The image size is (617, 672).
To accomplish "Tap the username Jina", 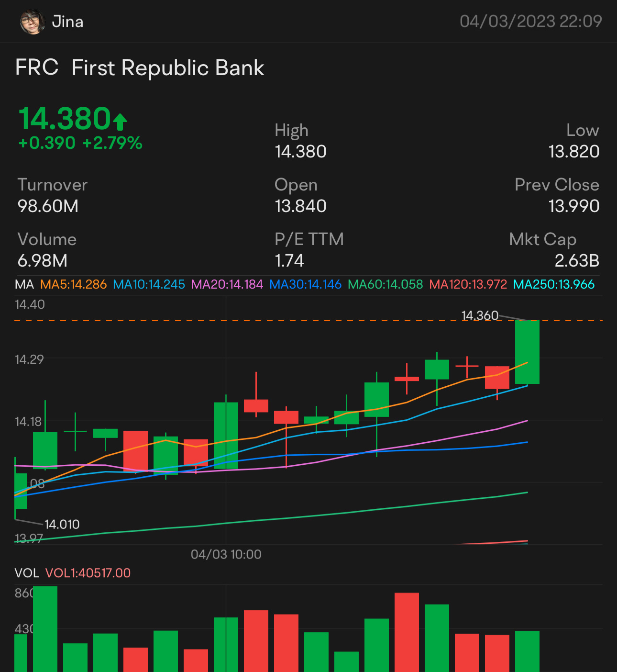I will click(x=67, y=22).
